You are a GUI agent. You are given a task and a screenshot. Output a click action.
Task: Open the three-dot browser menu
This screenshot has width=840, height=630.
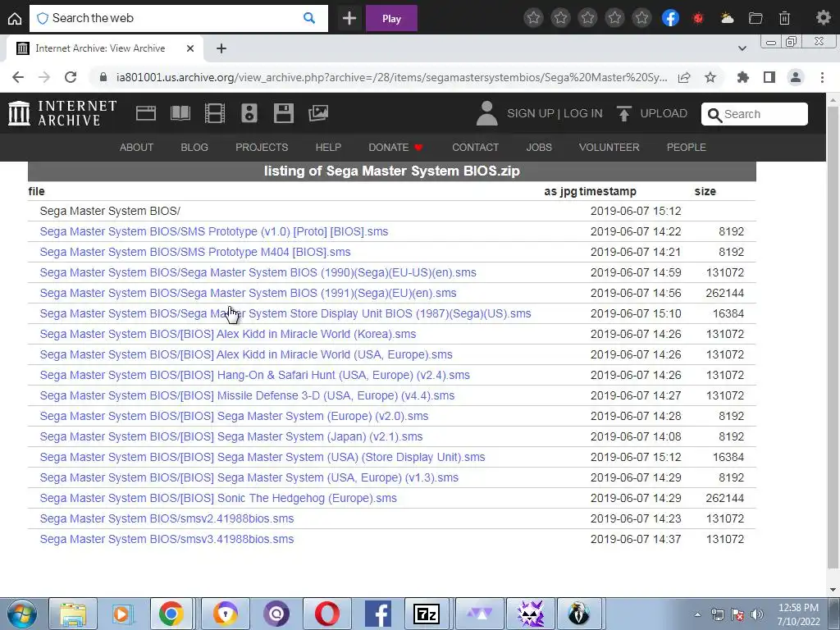click(822, 77)
